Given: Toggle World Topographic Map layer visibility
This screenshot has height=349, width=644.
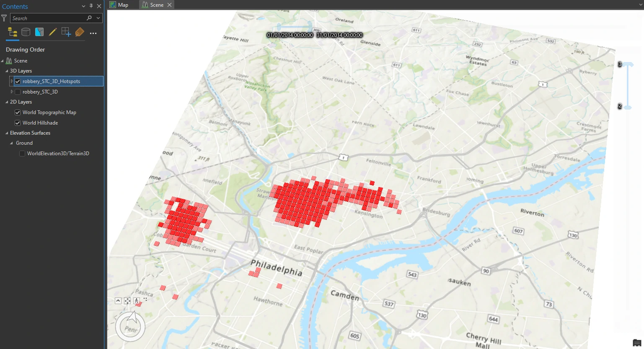Looking at the screenshot, I should [18, 112].
